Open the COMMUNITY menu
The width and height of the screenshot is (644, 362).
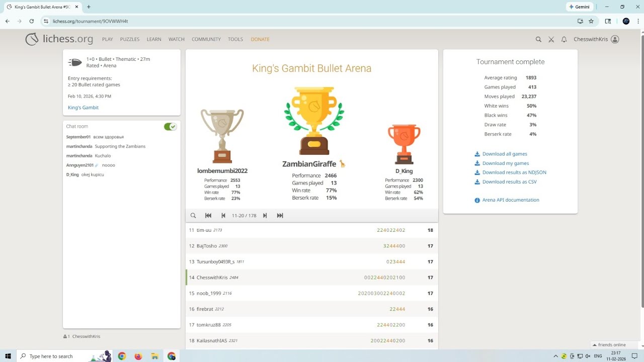point(206,39)
